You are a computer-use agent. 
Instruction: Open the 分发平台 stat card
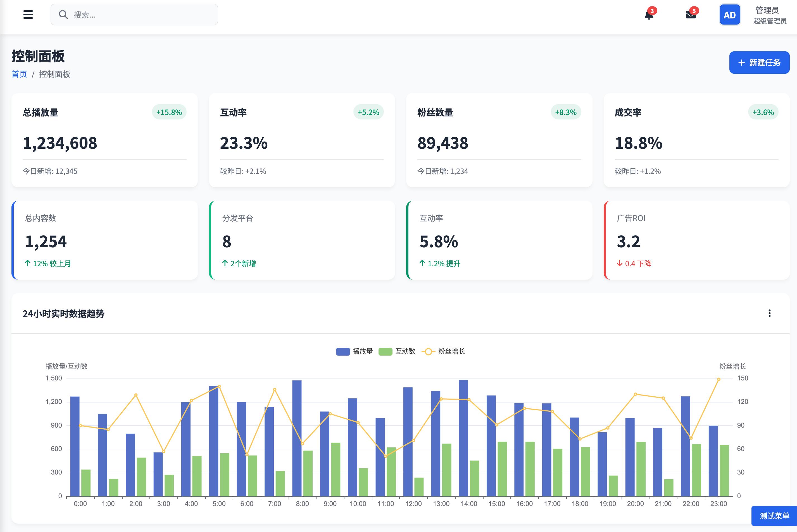302,240
